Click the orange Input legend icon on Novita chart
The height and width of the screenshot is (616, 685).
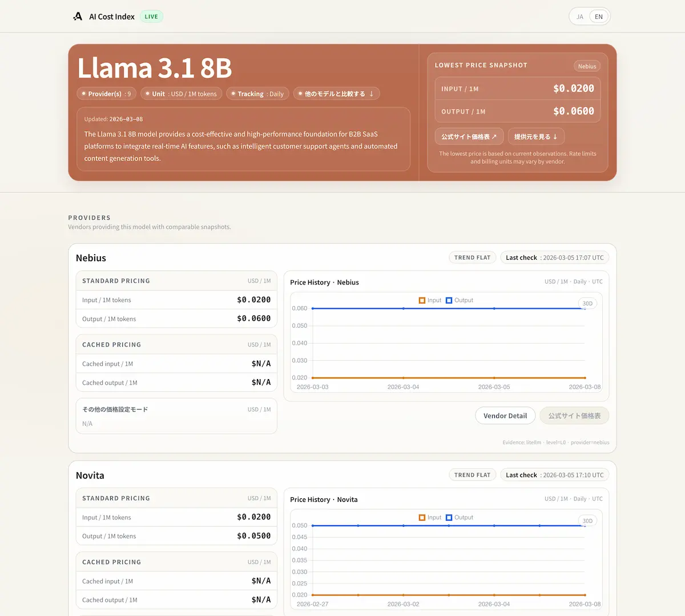click(x=422, y=517)
